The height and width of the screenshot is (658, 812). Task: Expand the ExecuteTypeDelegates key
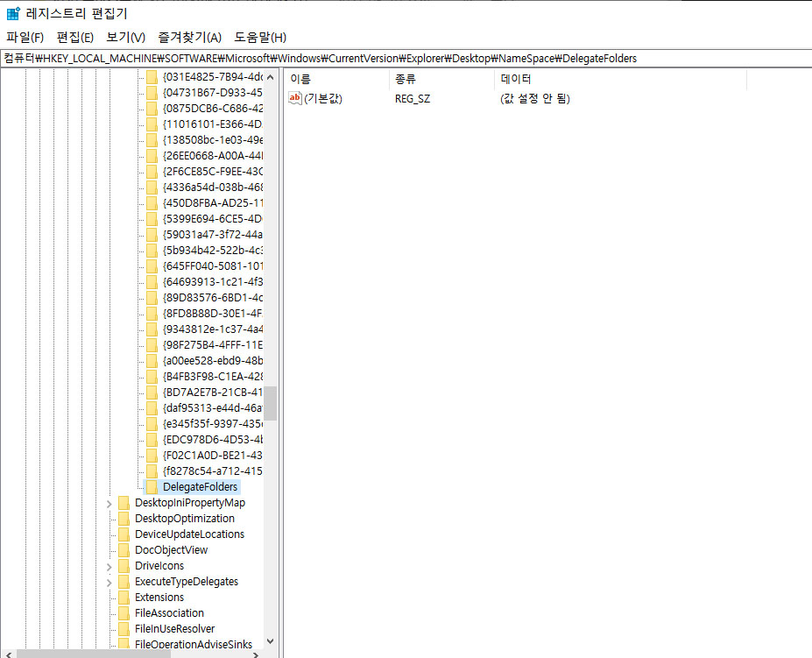tap(109, 583)
